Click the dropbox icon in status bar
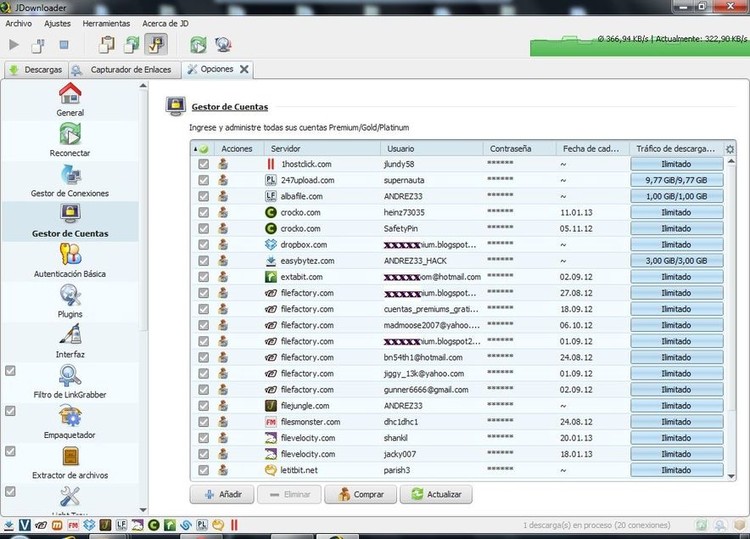Viewport: 750px width, 539px height. click(x=89, y=525)
